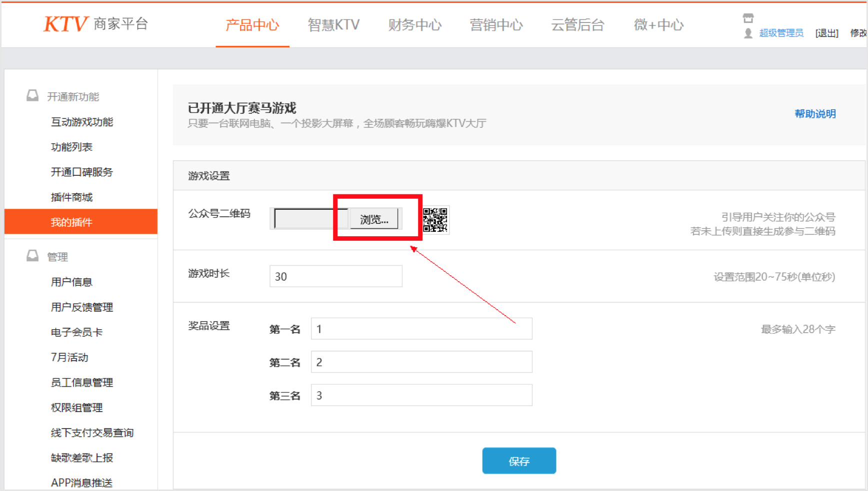Open the 产品中心 tab

(x=252, y=25)
